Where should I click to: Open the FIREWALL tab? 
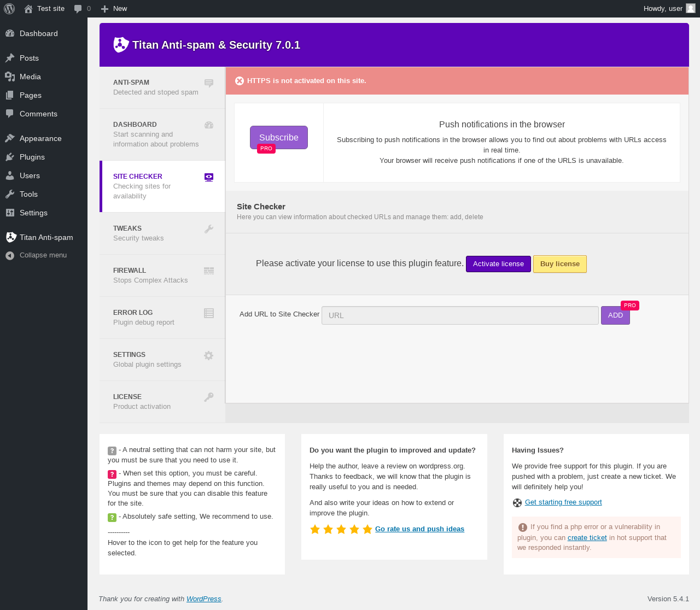pos(162,275)
